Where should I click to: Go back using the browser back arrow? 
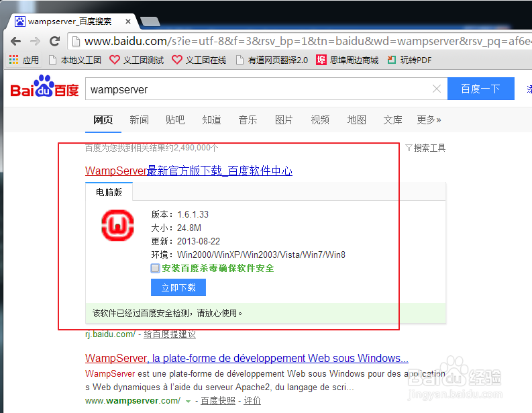click(15, 42)
